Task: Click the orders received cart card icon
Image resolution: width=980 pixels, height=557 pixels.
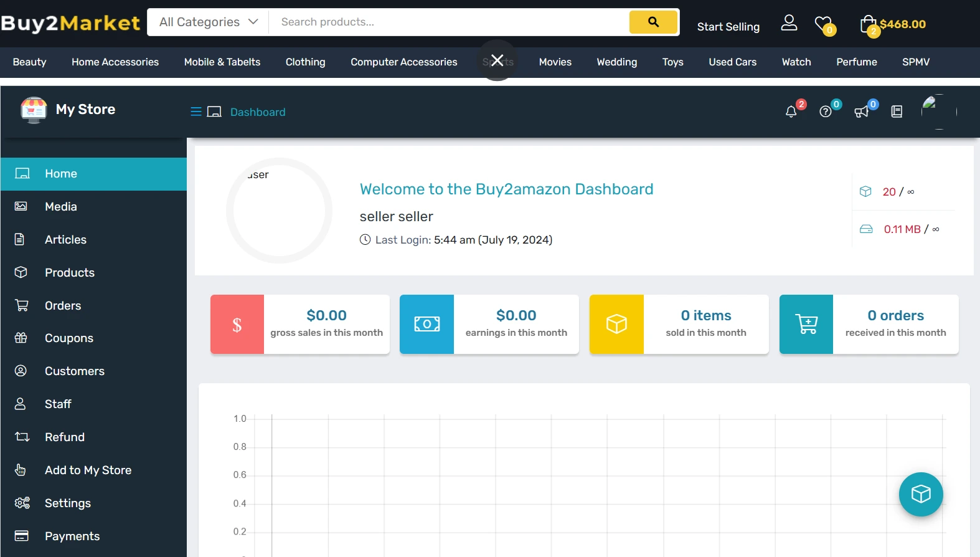Action: (806, 324)
